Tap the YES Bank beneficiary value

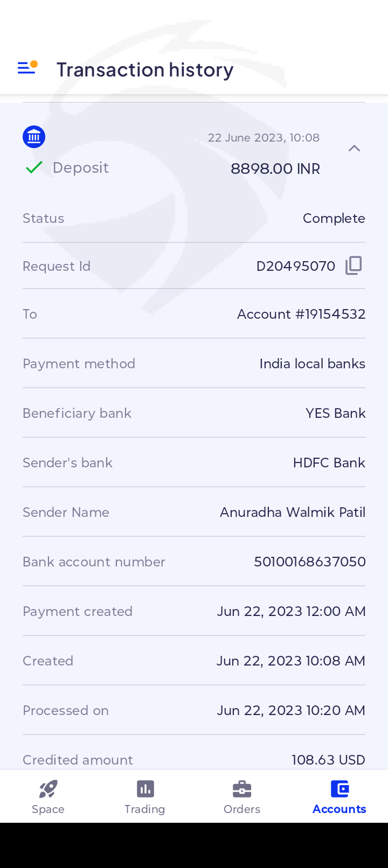pyautogui.click(x=335, y=413)
